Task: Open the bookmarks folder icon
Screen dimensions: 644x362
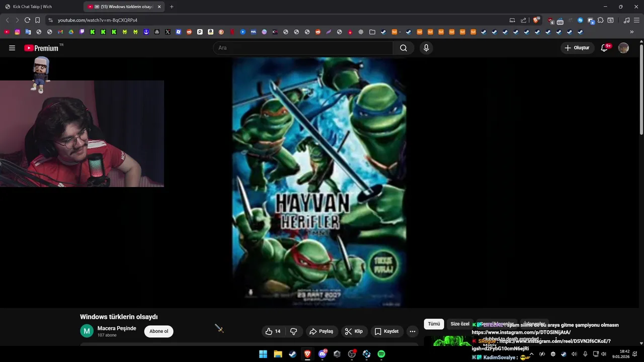Action: click(x=372, y=32)
